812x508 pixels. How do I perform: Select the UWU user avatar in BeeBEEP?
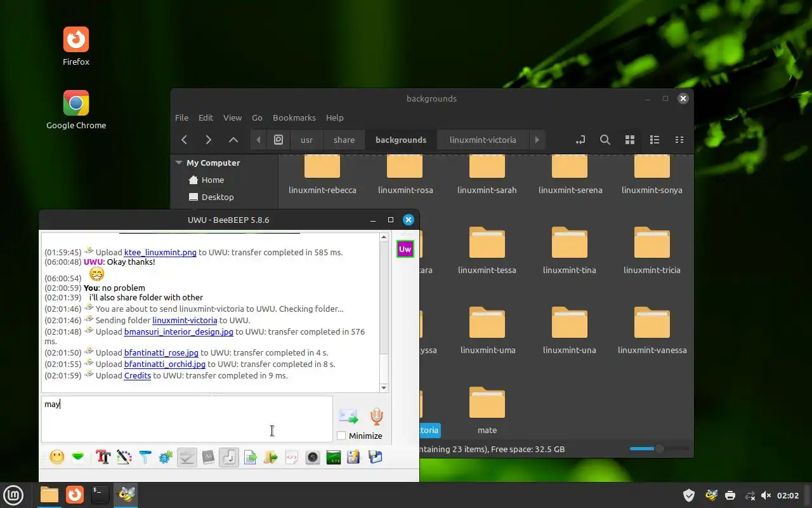click(x=405, y=249)
